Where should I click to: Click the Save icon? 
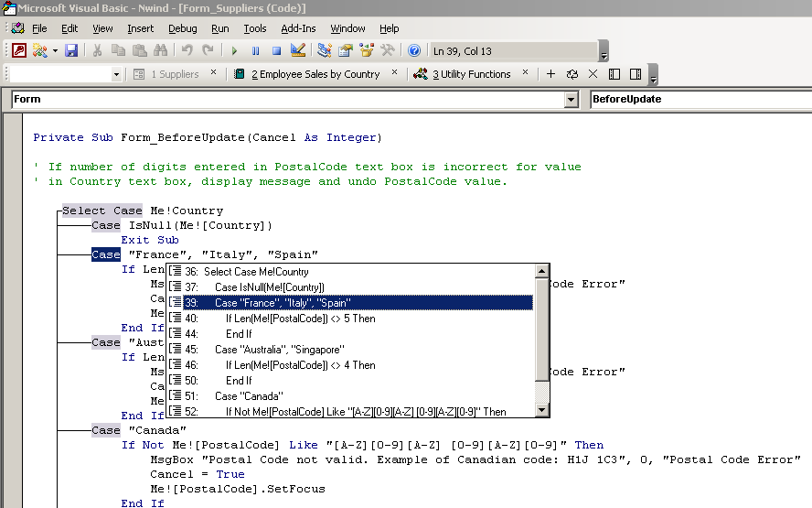71,50
